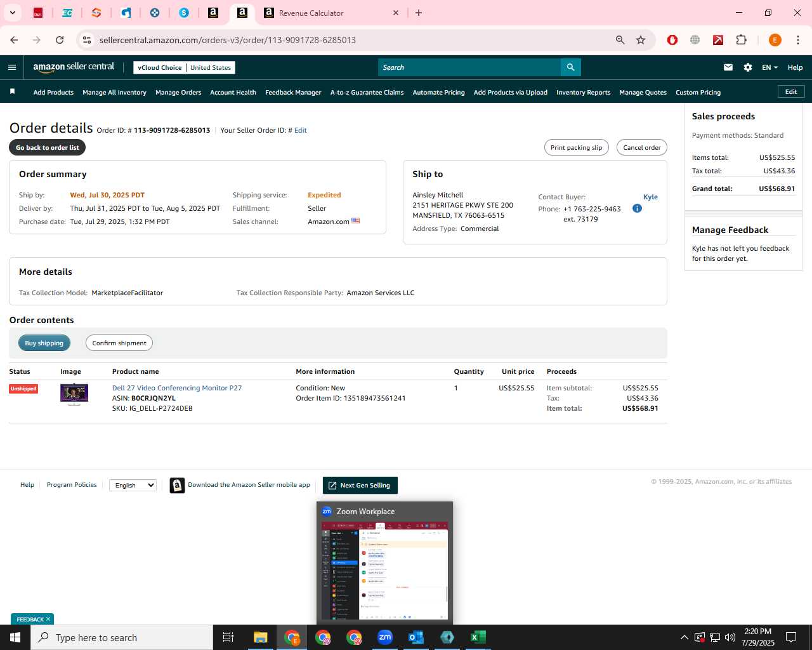This screenshot has width=812, height=650.
Task: Open the notifications action center icon
Action: coord(791,637)
